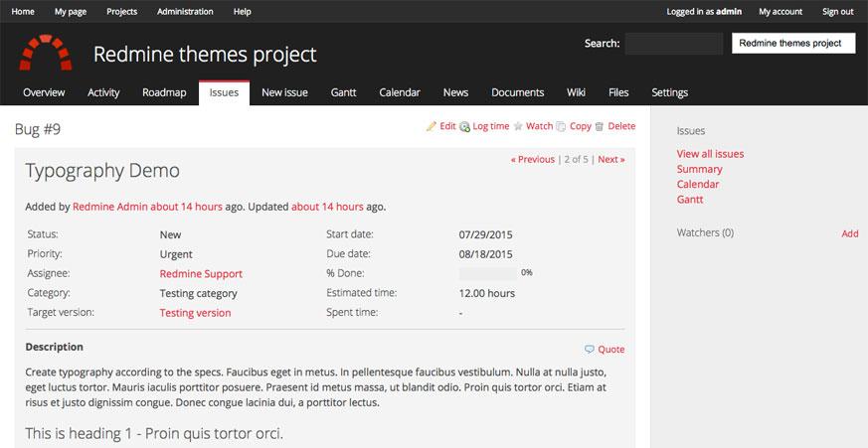Click the Redmine logo icon

45,53
